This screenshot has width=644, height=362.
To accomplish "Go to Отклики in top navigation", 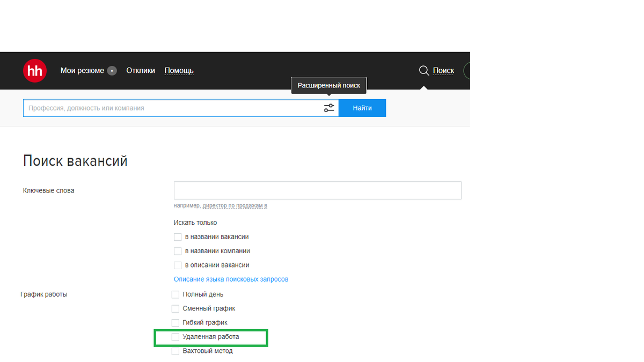I will coord(141,71).
